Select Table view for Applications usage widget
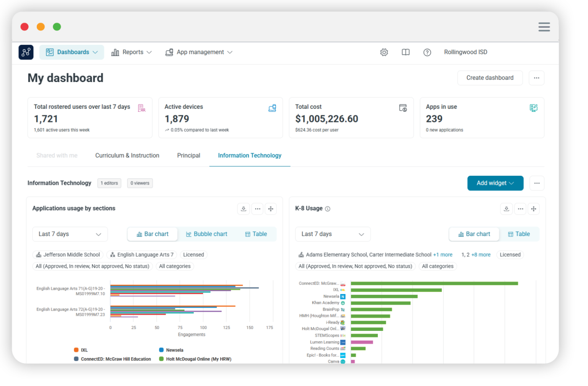The image size is (588, 386). (x=256, y=234)
